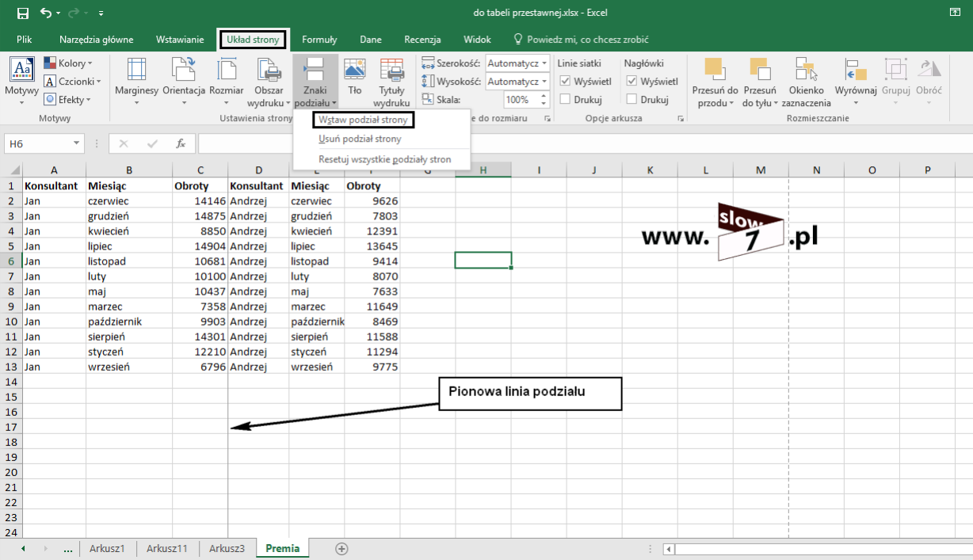Click the insert function fx icon
973x560 pixels.
click(181, 143)
